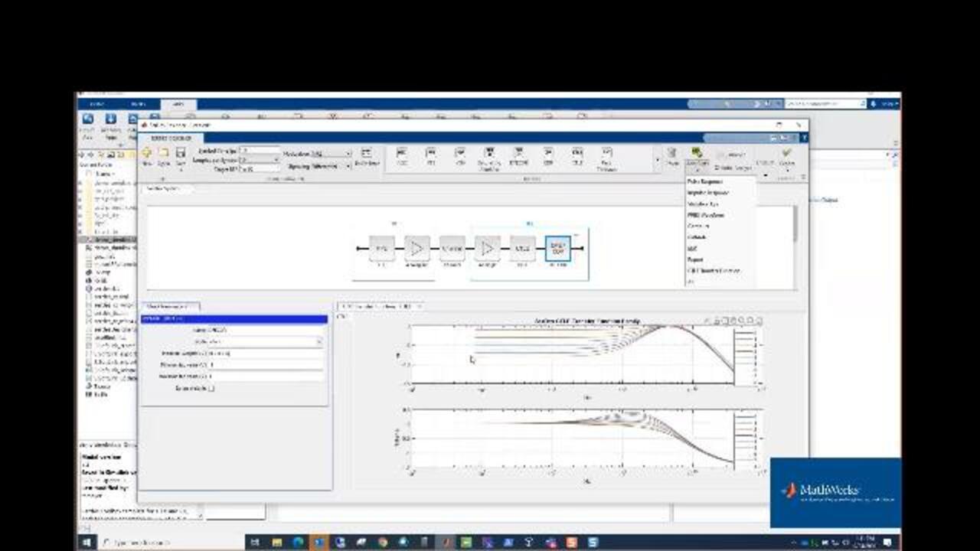Select the AnalogOut block in the diagram
Viewport: 980px width, 551px height.
416,248
